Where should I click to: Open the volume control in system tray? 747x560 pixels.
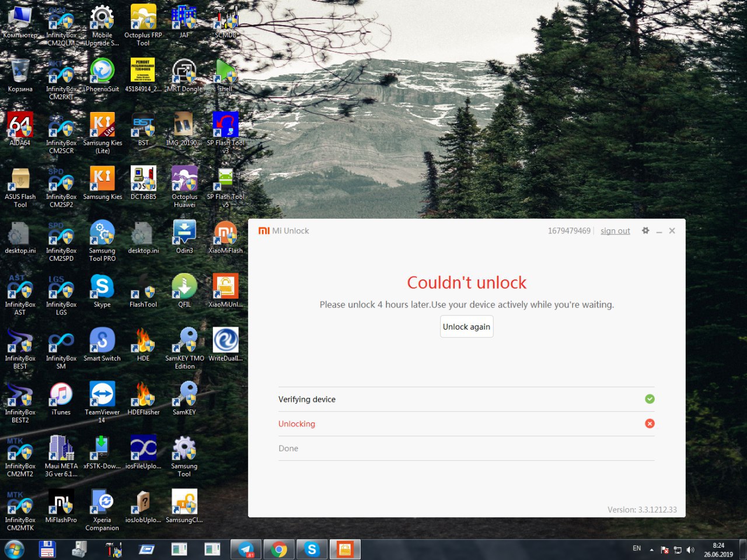point(690,549)
